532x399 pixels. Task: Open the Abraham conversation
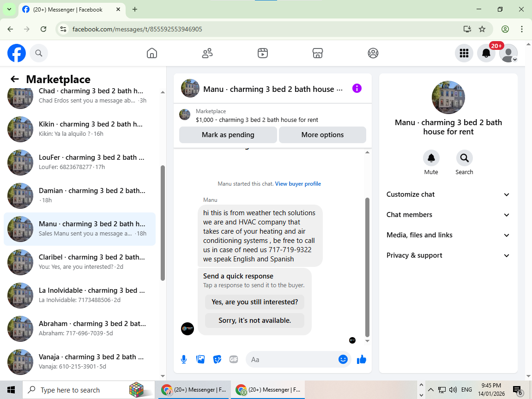(x=80, y=329)
